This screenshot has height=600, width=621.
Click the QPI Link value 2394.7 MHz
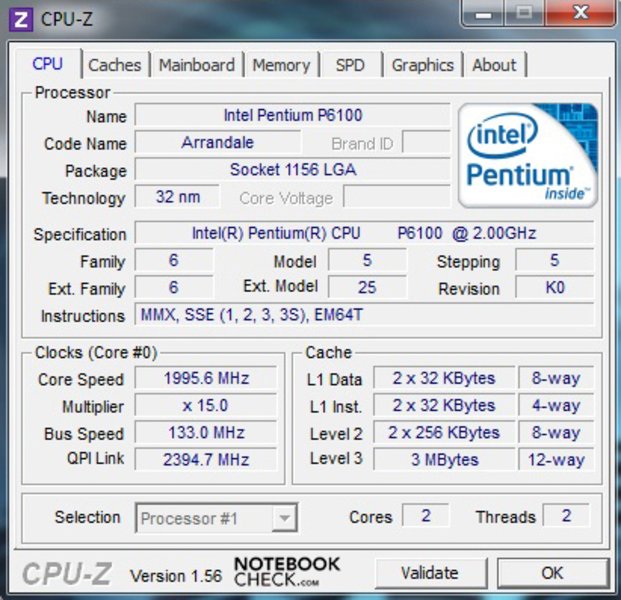(x=206, y=460)
